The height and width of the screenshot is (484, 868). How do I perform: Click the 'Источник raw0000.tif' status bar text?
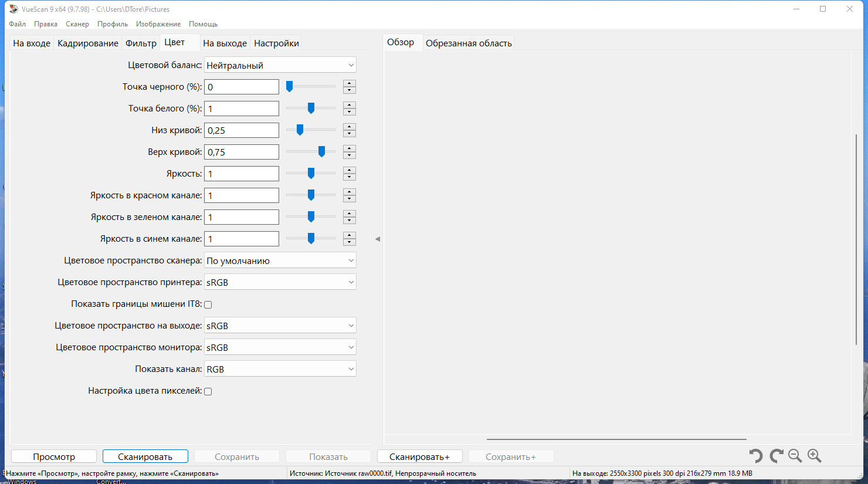[x=382, y=473]
